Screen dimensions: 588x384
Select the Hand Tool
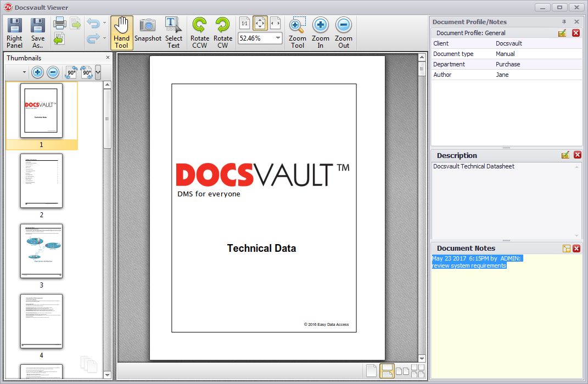pos(121,33)
